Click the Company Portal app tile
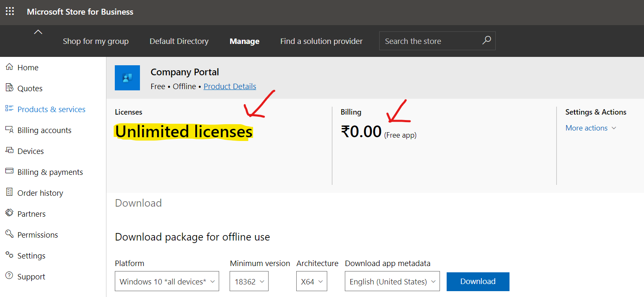Viewport: 644px width, 297px height. coord(127,78)
